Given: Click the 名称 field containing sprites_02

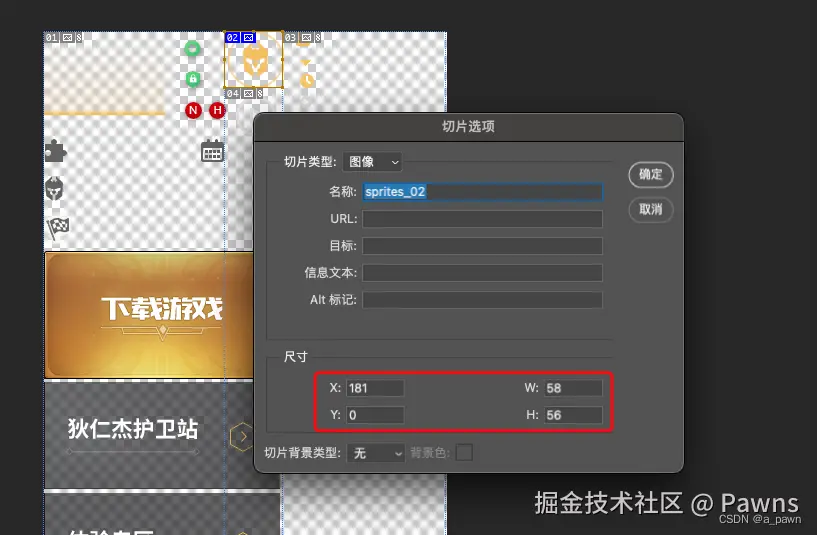Looking at the screenshot, I should click(482, 192).
